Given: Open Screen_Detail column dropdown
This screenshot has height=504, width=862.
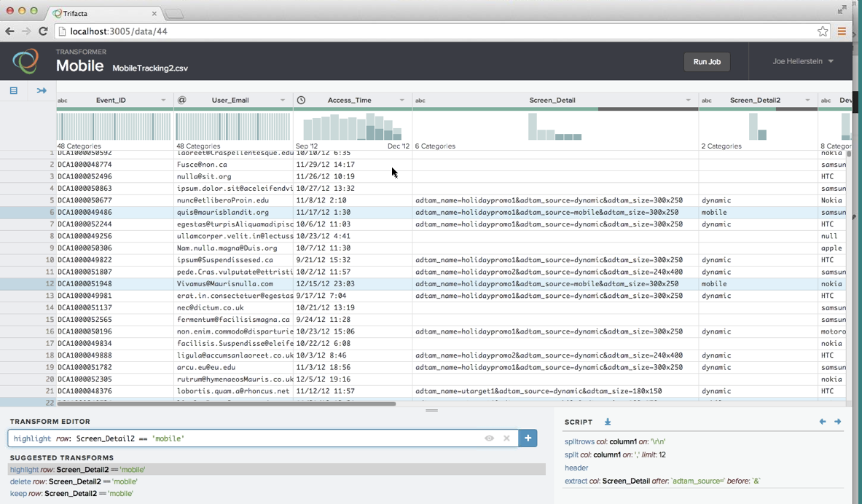Looking at the screenshot, I should tap(689, 100).
